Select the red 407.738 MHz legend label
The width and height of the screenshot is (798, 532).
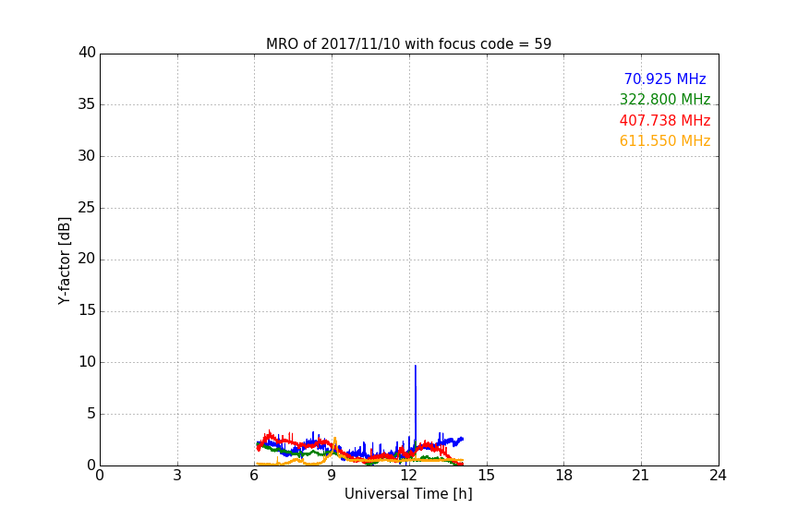pyautogui.click(x=665, y=120)
